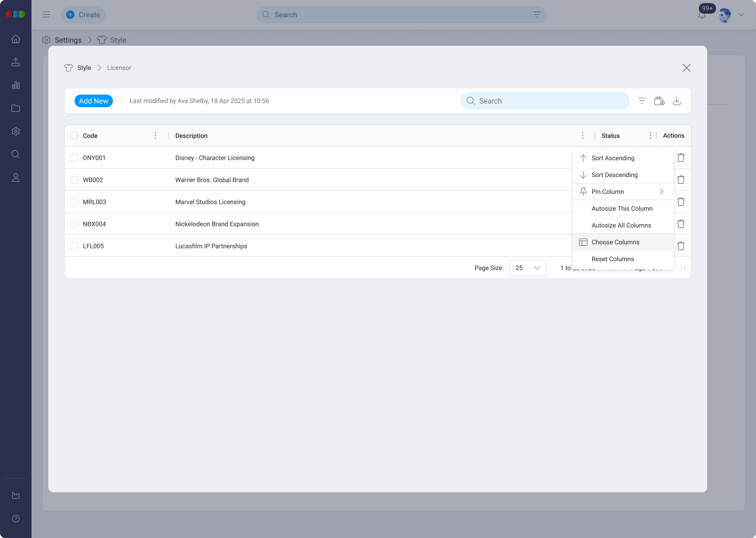Click the Search field in the Licensor table toolbar

[545, 101]
